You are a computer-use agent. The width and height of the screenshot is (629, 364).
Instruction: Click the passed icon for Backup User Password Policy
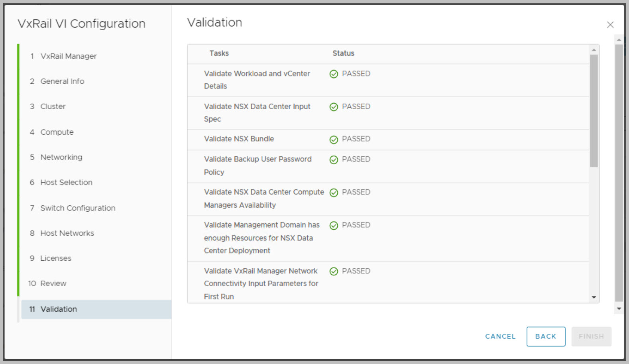(334, 160)
